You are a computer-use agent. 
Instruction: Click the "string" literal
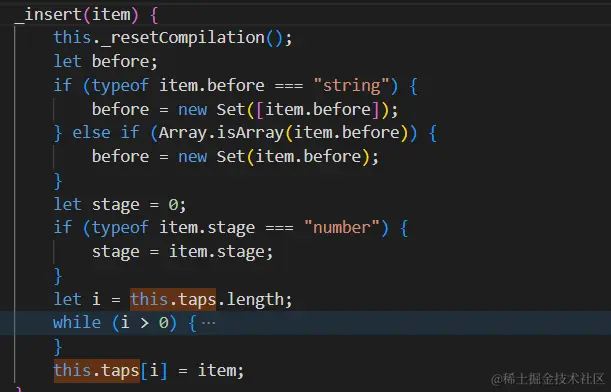point(351,85)
